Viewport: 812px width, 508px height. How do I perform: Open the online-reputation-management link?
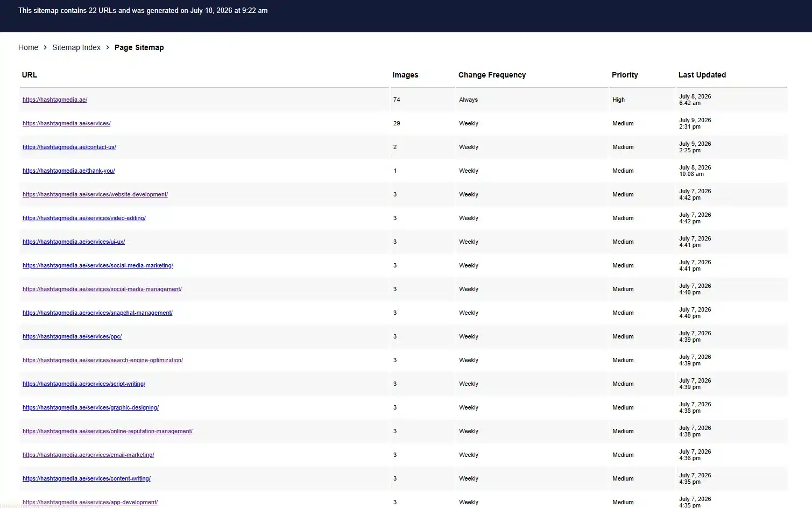click(x=108, y=431)
